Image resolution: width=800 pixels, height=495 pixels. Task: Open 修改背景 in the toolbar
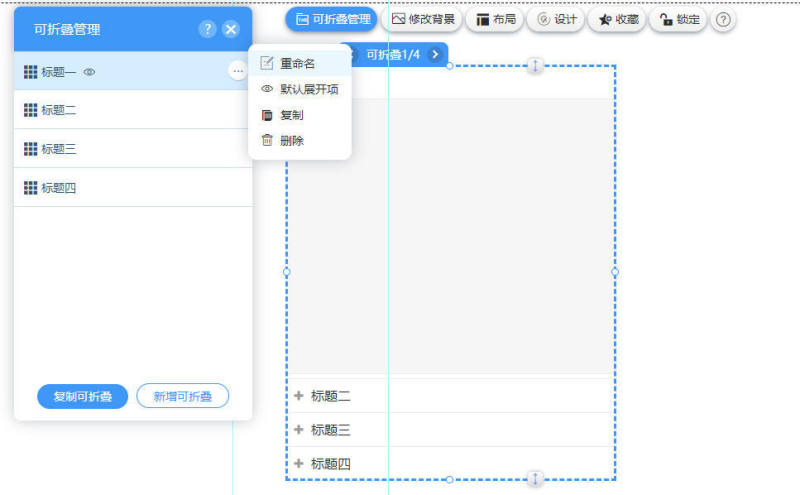425,19
